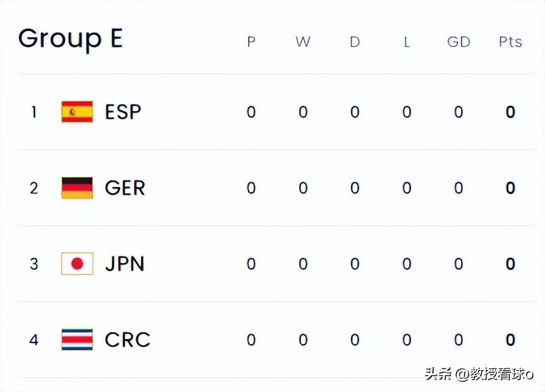
Task: Click the Group E heading
Action: tap(70, 39)
